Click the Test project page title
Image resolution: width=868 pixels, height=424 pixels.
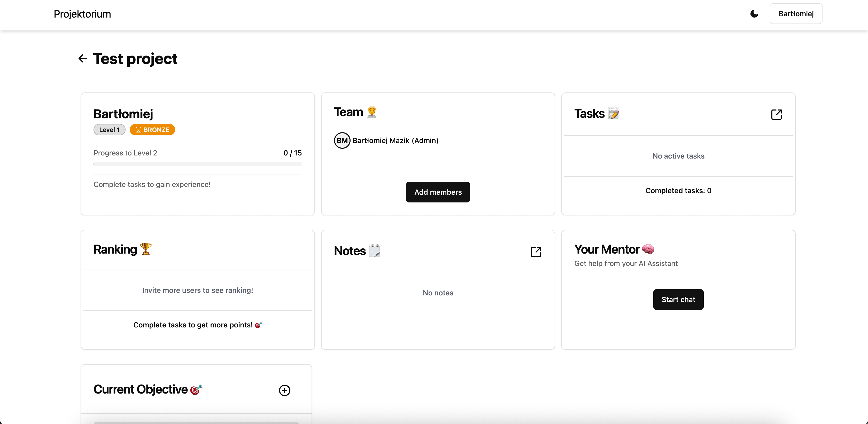click(135, 59)
